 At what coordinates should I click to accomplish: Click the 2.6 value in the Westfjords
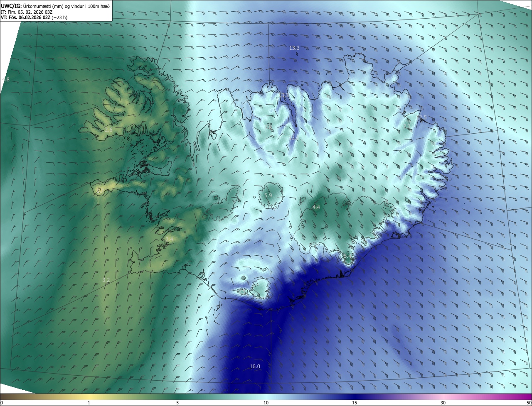coord(108,130)
